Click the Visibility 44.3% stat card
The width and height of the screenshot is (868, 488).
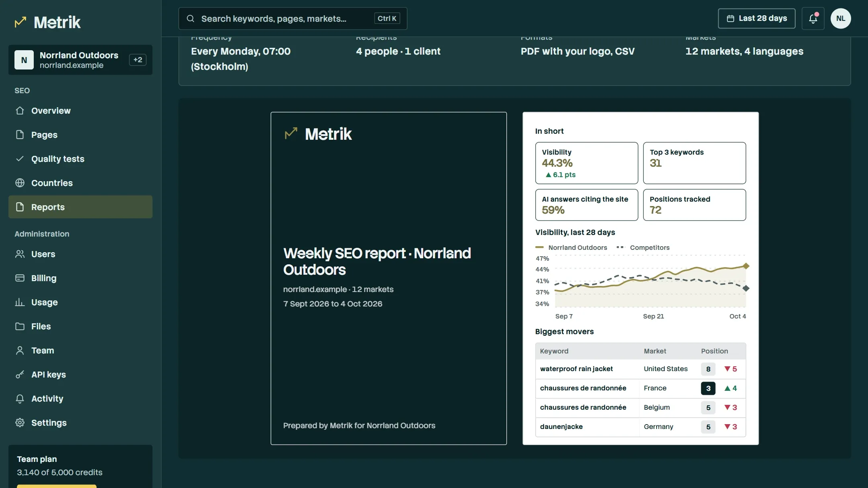[x=586, y=163]
